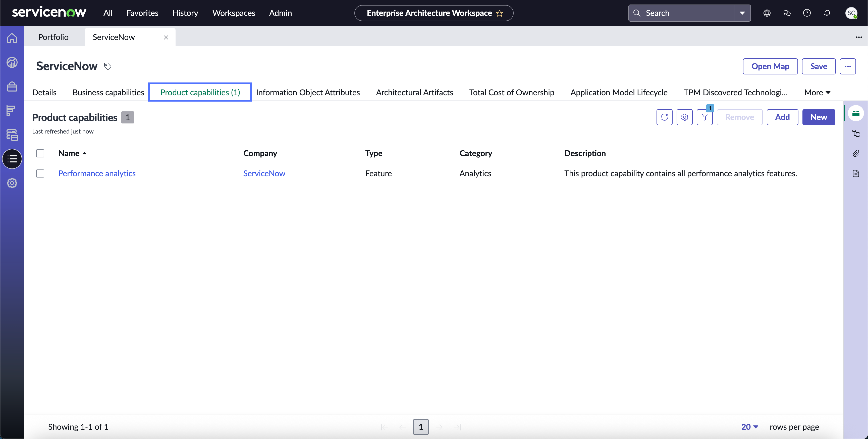Open the ServiceNow company link
This screenshot has height=439, width=868.
click(264, 173)
